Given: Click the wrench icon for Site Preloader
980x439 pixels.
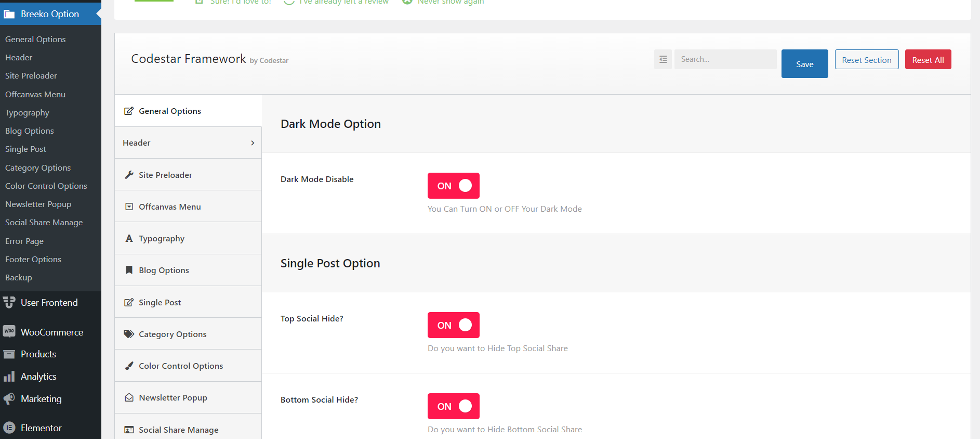Looking at the screenshot, I should pyautogui.click(x=129, y=175).
